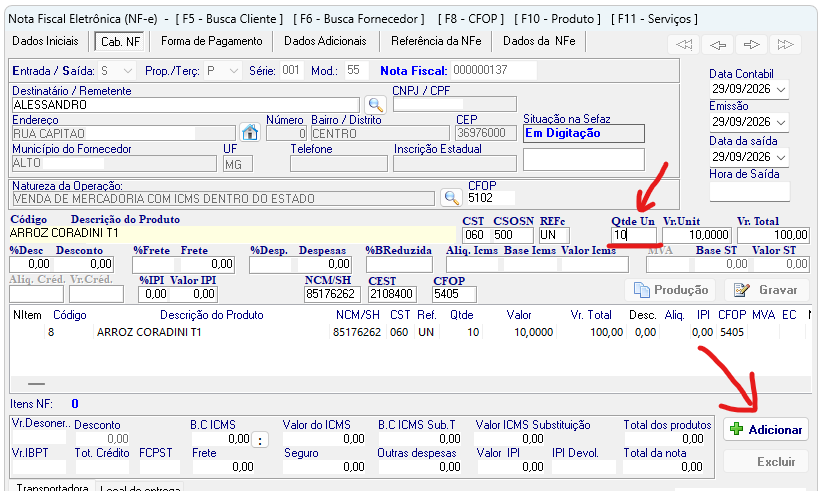Click the CSOSN field showing 500

512,235
